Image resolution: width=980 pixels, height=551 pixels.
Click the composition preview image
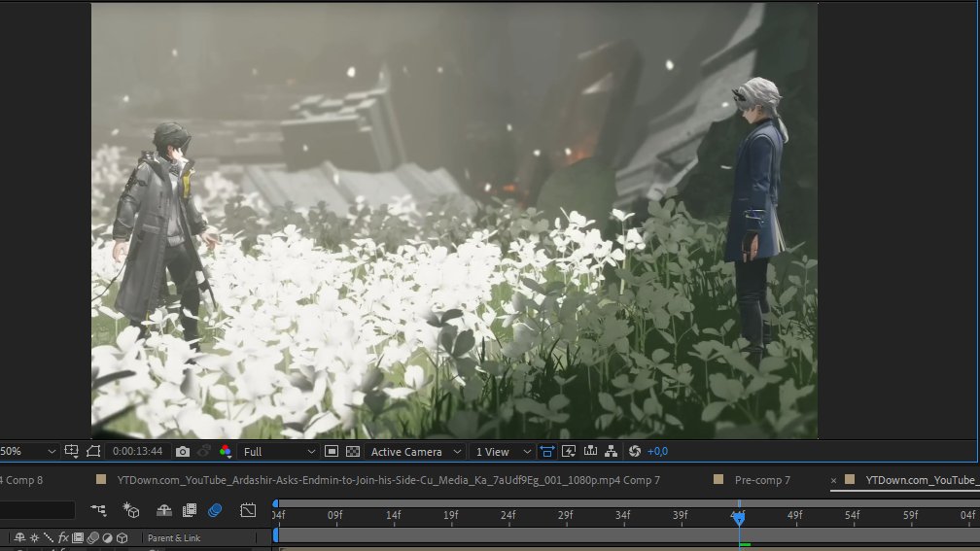[454, 221]
